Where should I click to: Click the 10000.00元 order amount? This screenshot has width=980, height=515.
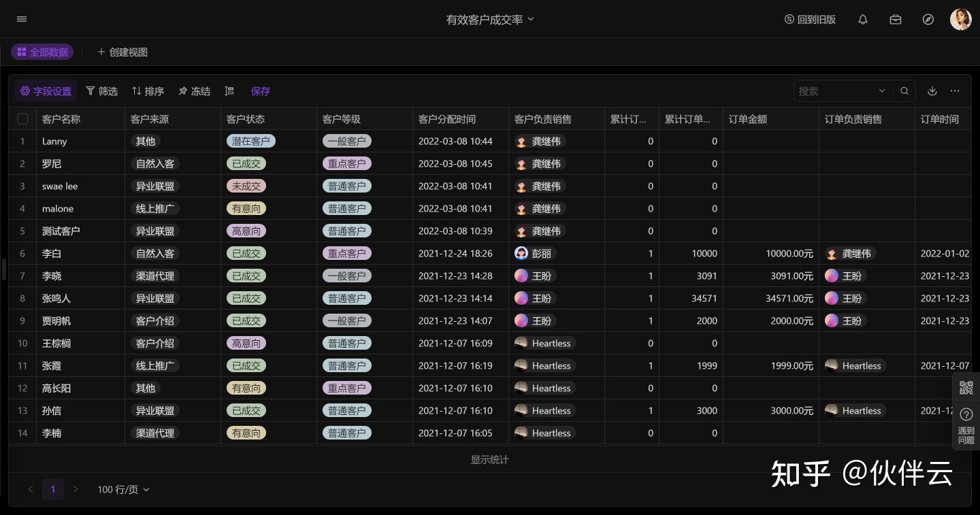point(789,254)
